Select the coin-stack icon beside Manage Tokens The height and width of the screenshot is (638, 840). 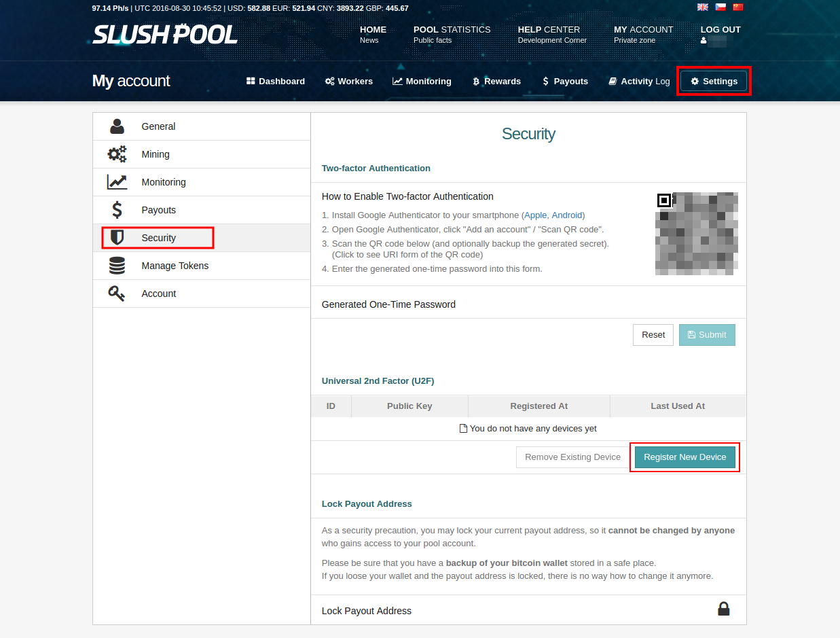(117, 265)
